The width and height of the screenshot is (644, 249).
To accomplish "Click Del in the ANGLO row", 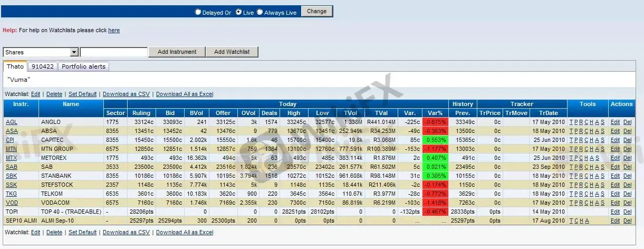I will point(627,122).
